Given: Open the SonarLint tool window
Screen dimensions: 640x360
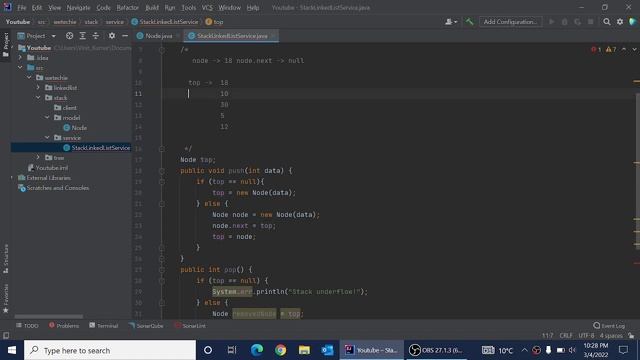Looking at the screenshot, I should 190,326.
